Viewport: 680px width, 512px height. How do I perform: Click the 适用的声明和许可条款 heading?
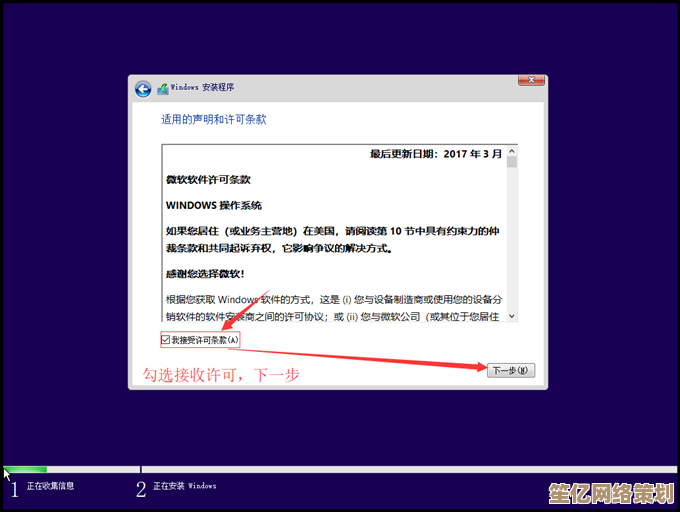213,119
